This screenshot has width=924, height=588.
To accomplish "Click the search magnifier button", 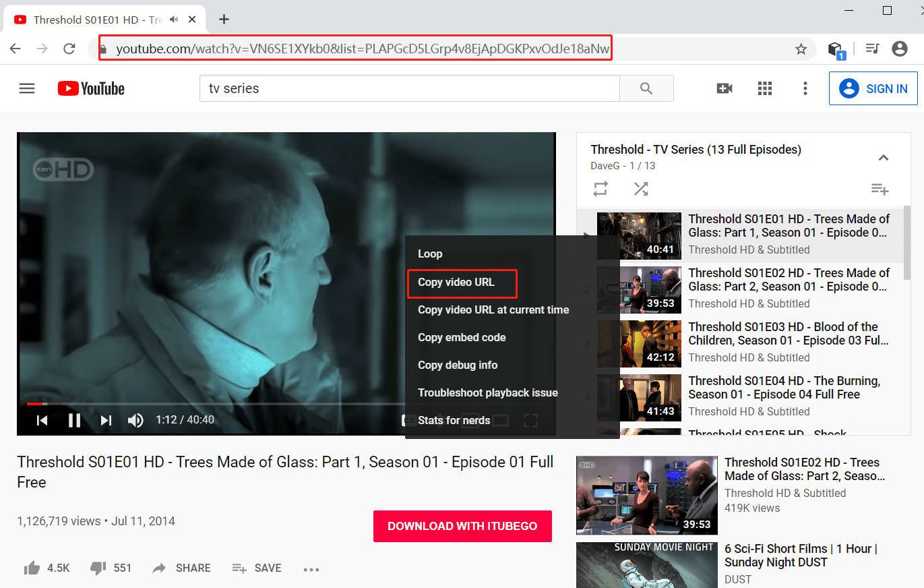I will pyautogui.click(x=646, y=88).
